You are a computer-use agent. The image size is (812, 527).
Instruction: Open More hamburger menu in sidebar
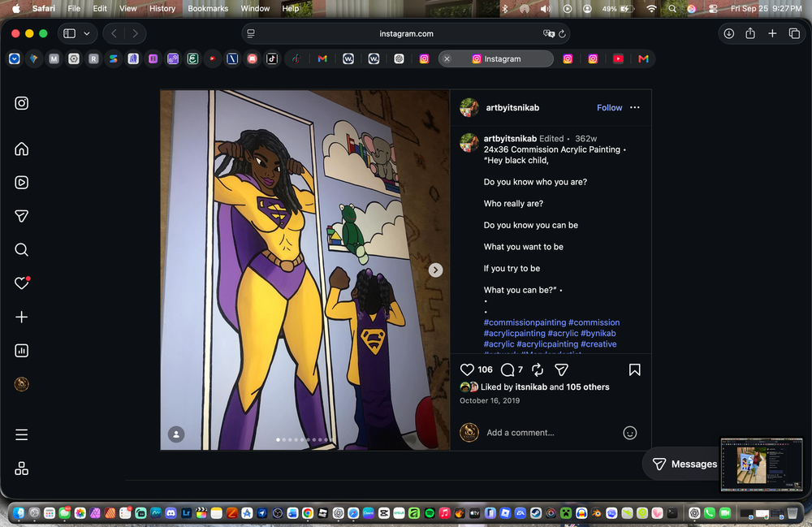21,434
